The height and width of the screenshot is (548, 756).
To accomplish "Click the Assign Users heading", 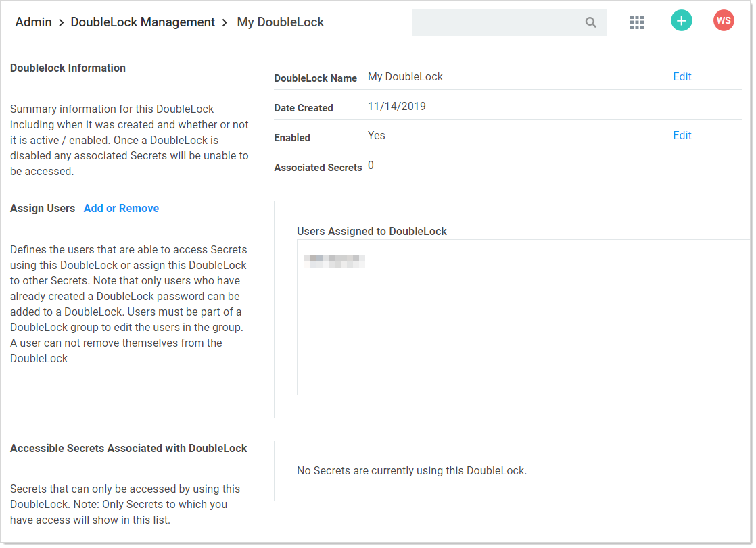I will pos(43,208).
